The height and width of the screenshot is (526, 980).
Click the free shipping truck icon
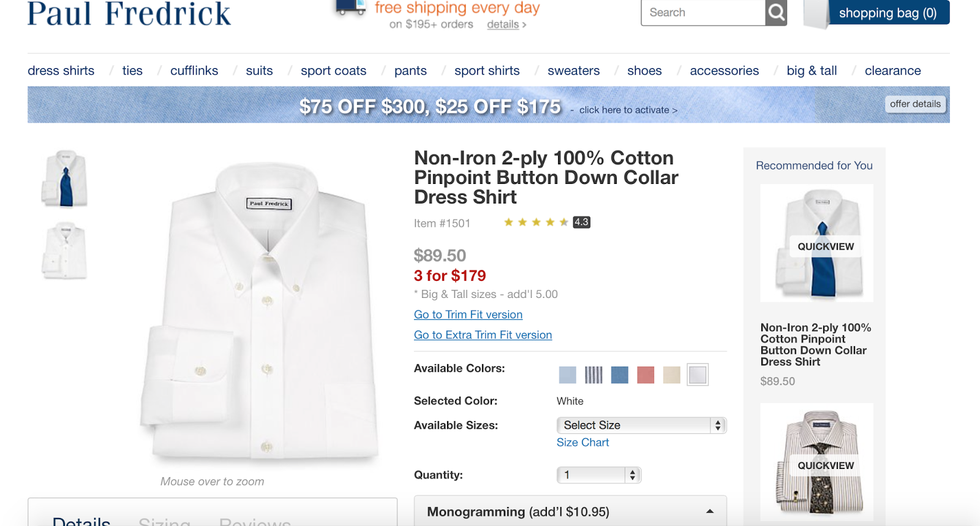(350, 9)
